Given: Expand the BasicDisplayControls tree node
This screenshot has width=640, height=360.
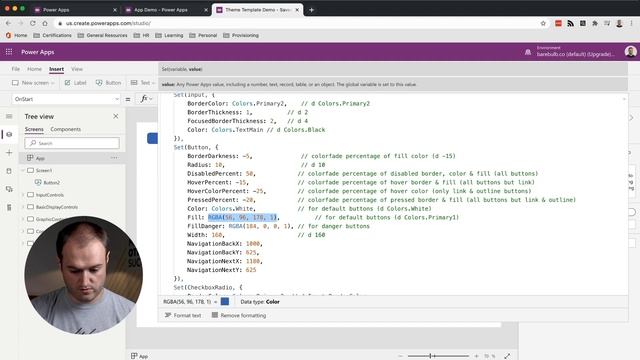Looking at the screenshot, I should pyautogui.click(x=23, y=207).
